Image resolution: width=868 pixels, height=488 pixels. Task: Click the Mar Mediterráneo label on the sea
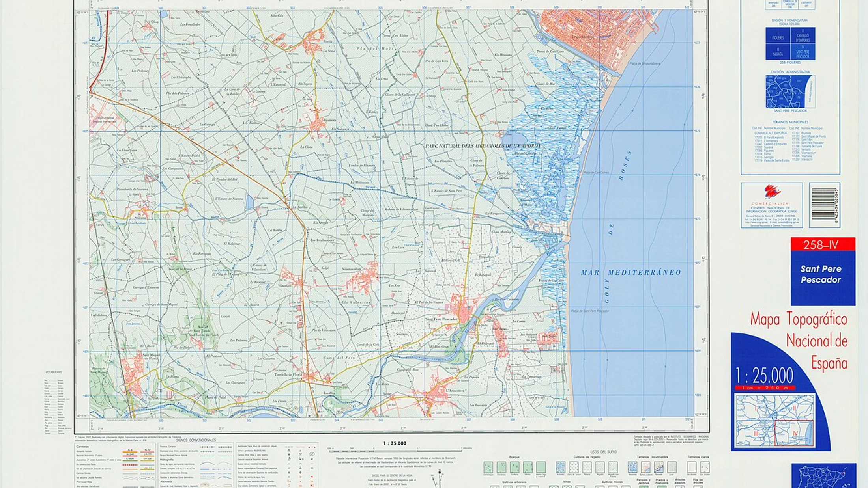tap(631, 272)
